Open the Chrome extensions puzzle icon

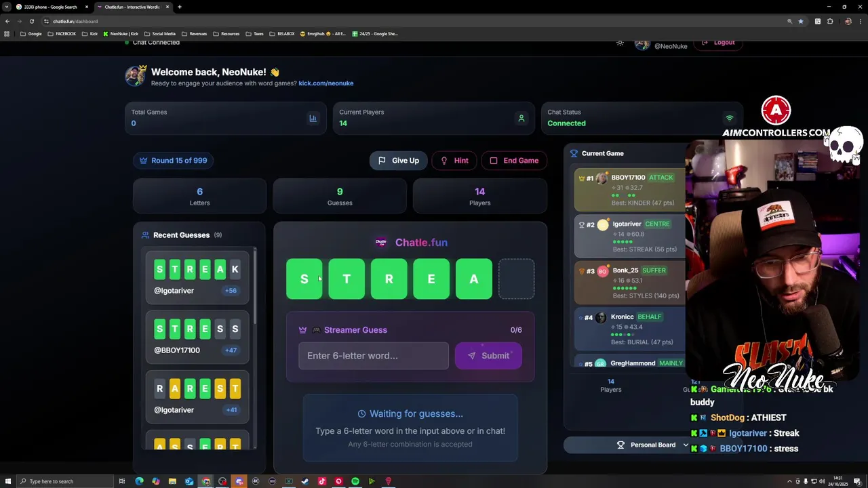(830, 21)
